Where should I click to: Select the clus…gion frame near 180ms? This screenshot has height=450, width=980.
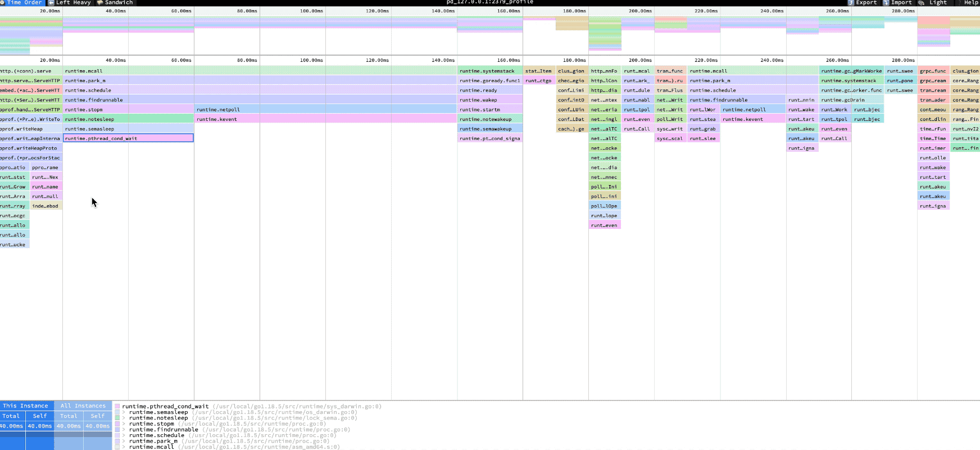(571, 71)
